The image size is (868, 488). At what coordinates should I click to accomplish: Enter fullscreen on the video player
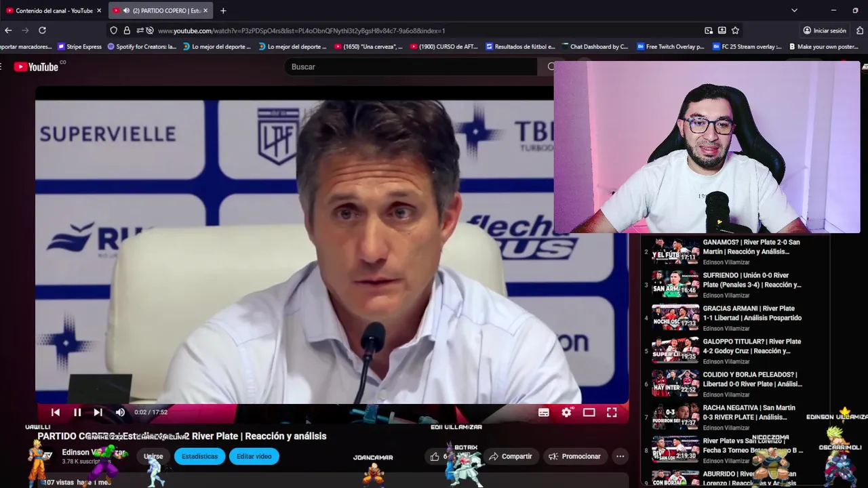611,412
